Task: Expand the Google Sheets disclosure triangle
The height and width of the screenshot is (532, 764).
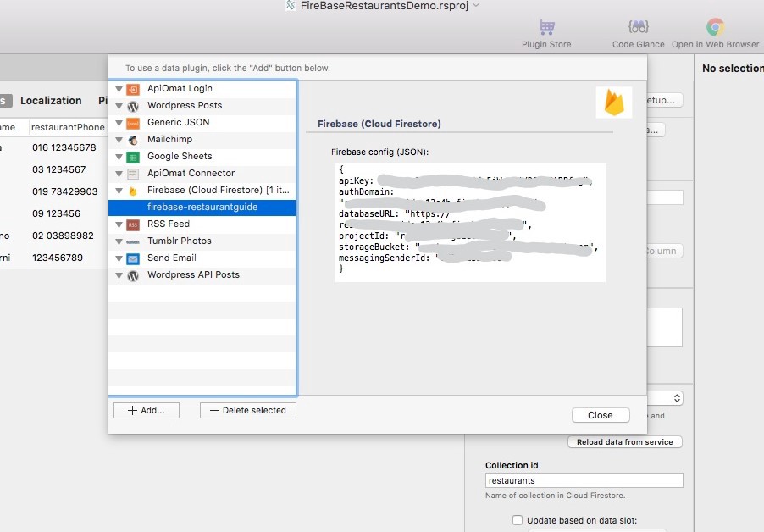Action: point(119,158)
